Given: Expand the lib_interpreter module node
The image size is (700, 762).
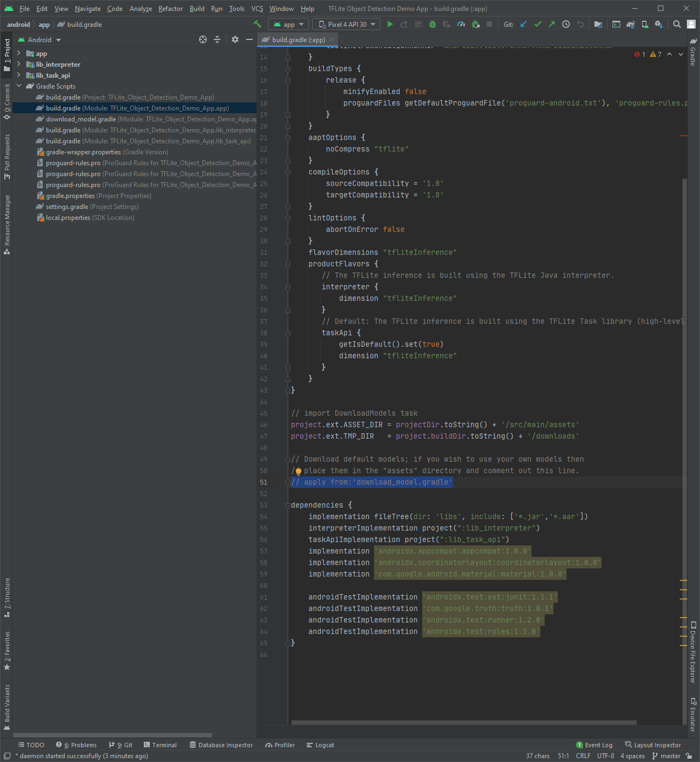Looking at the screenshot, I should tap(19, 64).
